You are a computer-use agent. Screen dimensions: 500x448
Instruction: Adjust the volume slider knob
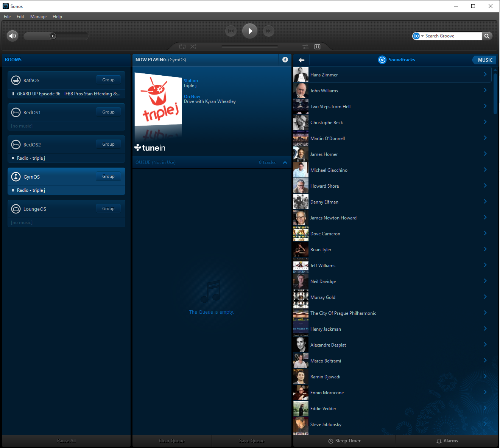tap(53, 36)
